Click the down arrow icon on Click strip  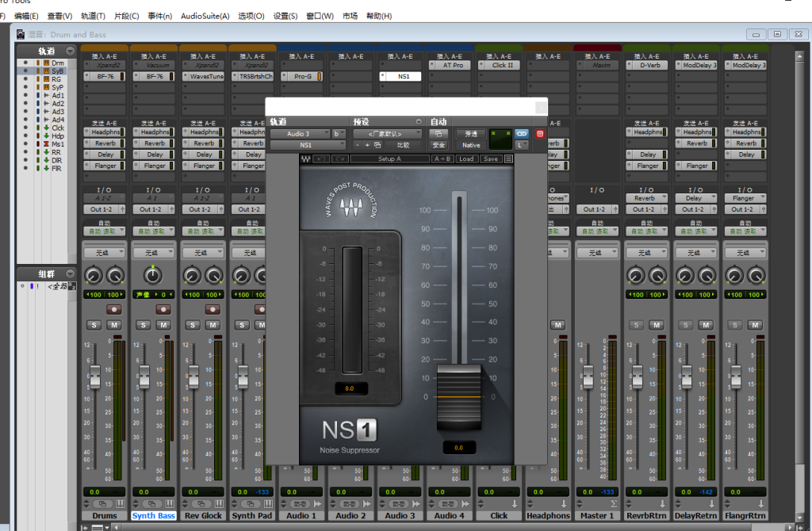coord(514,504)
